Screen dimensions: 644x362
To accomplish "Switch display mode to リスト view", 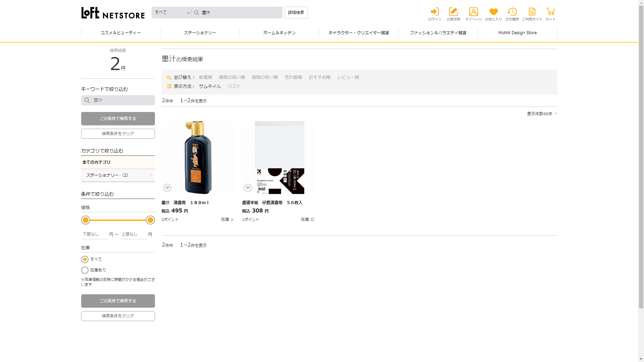I will tap(234, 86).
